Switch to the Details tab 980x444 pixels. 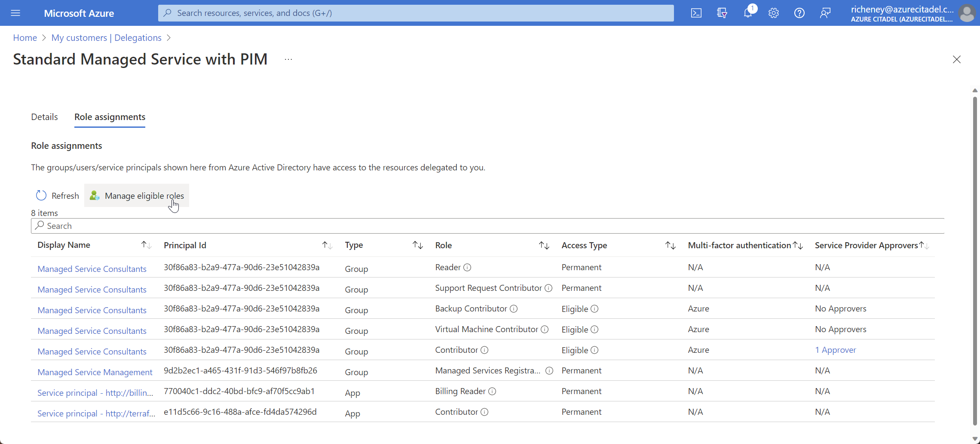pos(44,117)
